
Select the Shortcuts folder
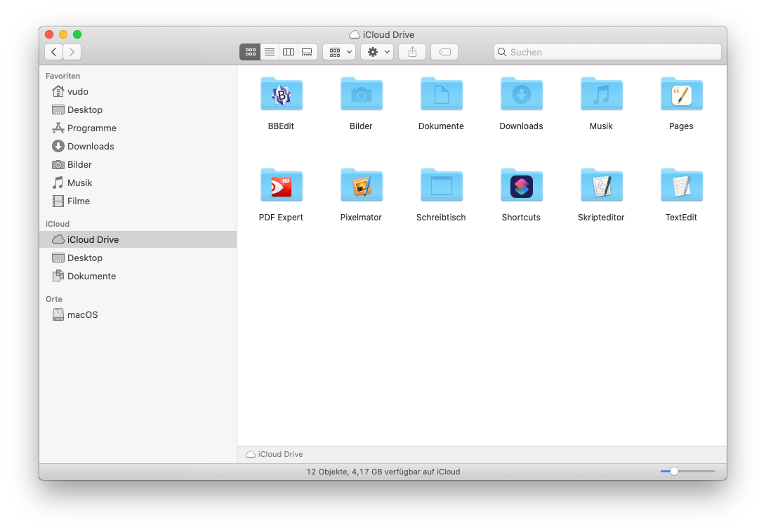coord(521,185)
